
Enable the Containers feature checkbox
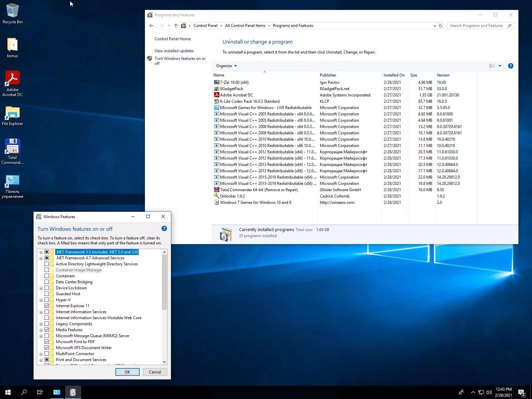click(47, 276)
